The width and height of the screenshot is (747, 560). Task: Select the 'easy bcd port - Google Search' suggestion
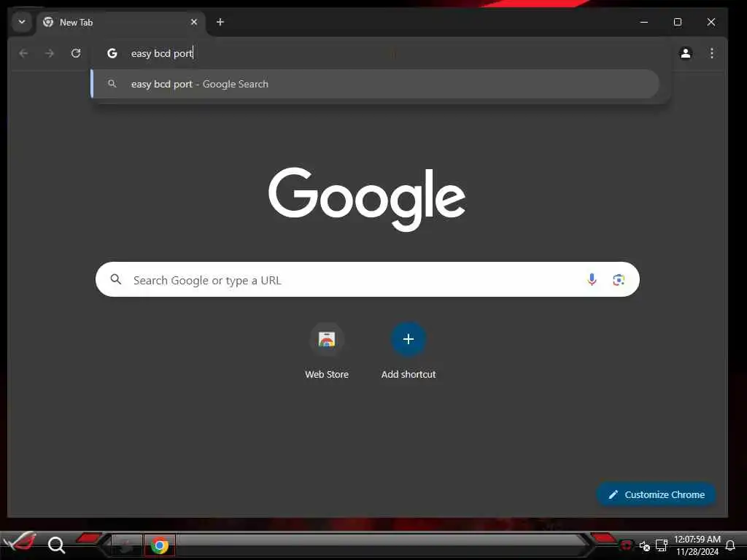point(376,84)
